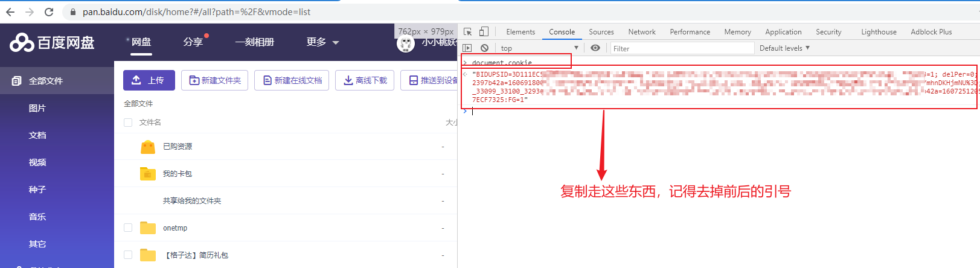
Task: Switch to DevTools Security tab
Action: (828, 32)
